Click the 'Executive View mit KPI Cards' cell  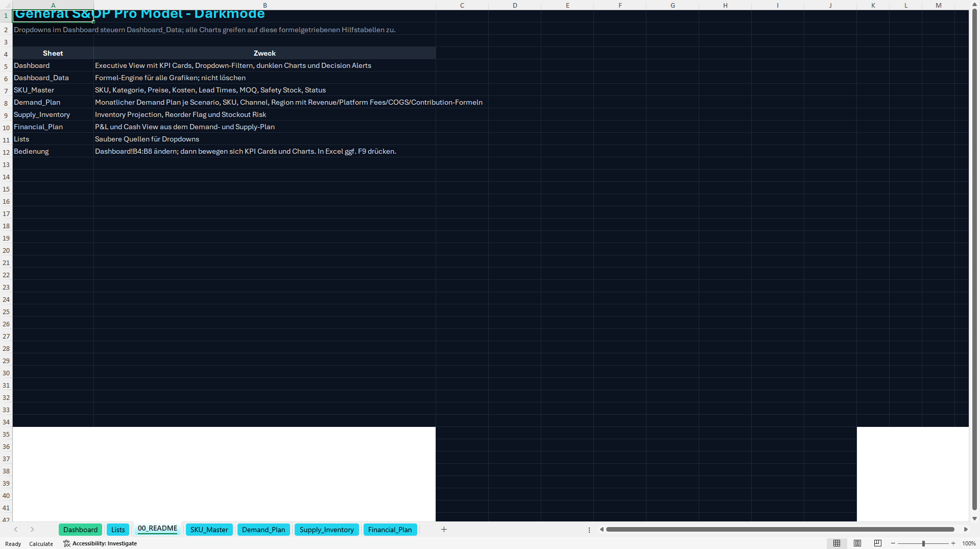[x=265, y=65]
